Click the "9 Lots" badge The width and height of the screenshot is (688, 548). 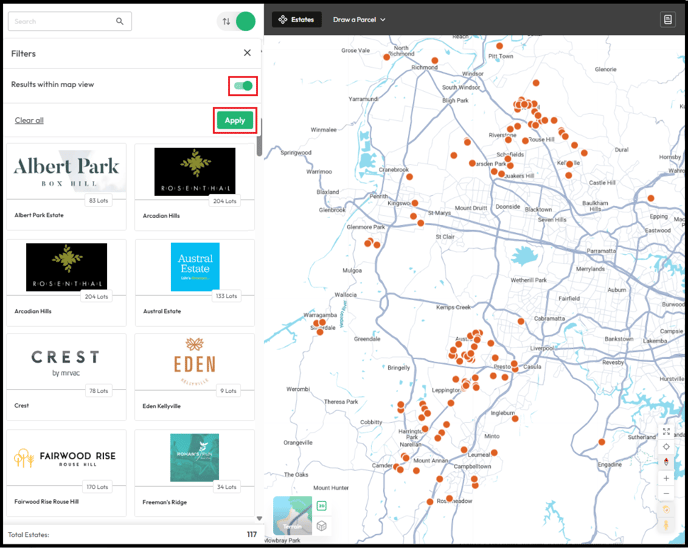[x=228, y=390]
